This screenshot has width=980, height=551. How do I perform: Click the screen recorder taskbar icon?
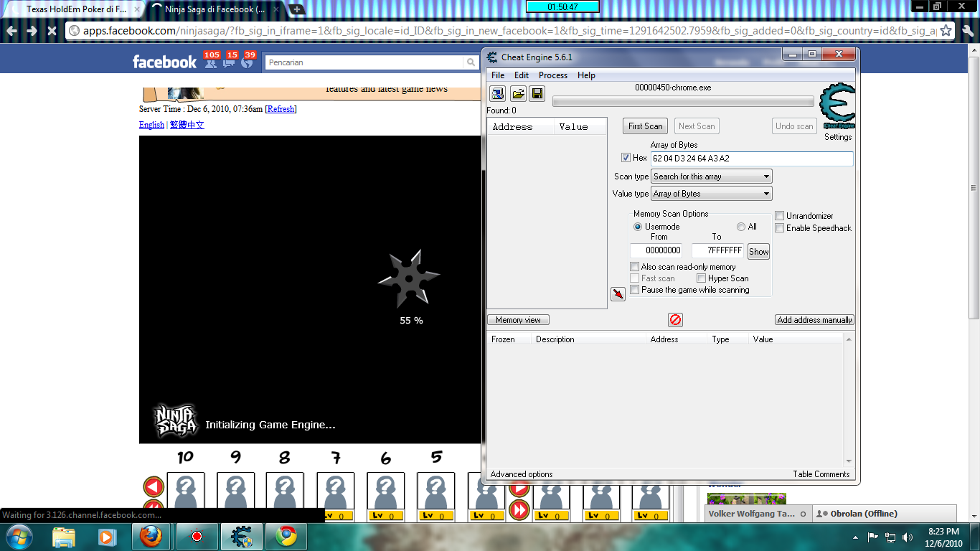click(196, 536)
